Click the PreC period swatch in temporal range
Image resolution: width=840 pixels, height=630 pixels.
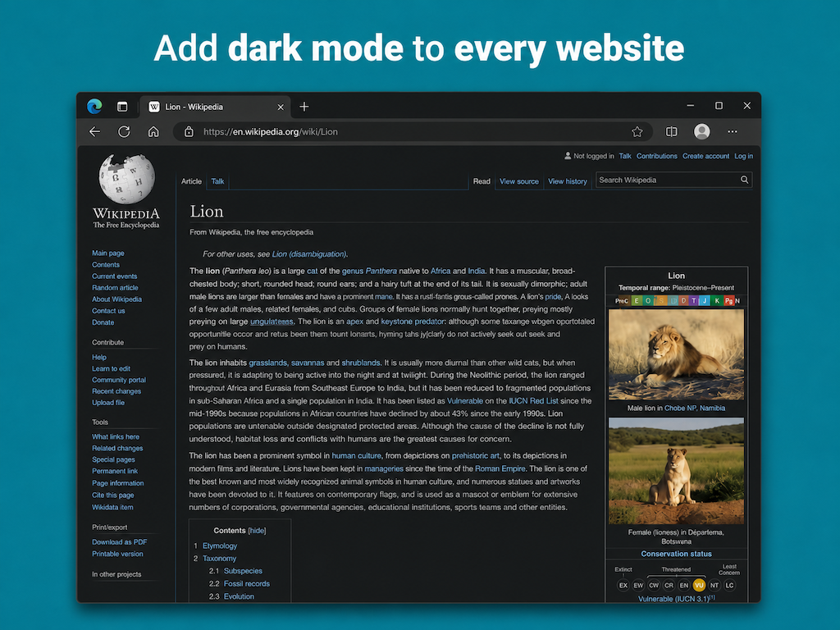pos(622,301)
